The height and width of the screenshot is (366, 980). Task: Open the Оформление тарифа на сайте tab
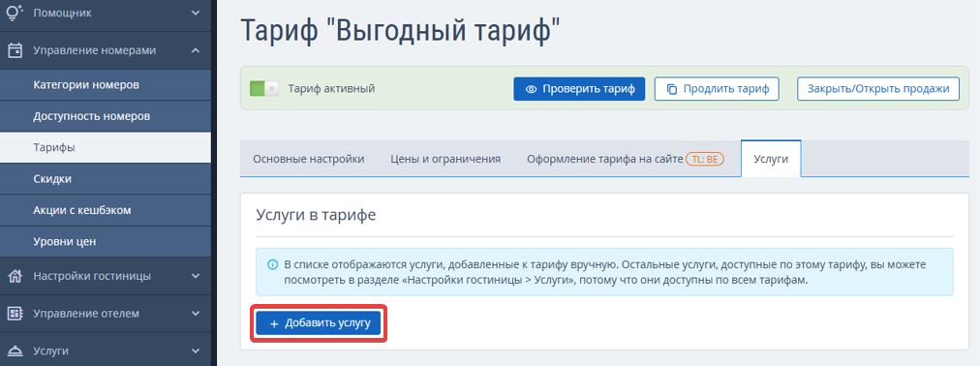click(625, 159)
